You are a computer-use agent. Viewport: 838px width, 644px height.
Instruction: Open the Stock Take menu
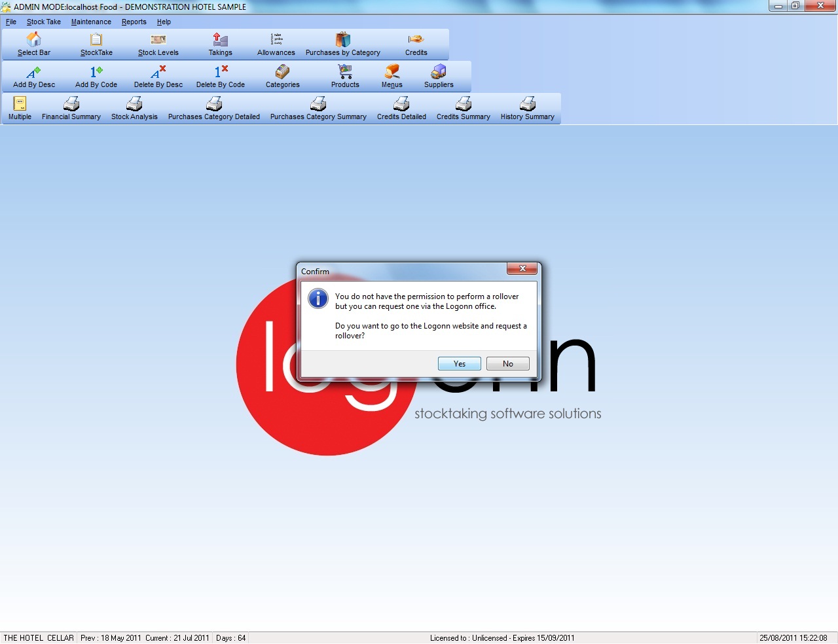pos(44,22)
